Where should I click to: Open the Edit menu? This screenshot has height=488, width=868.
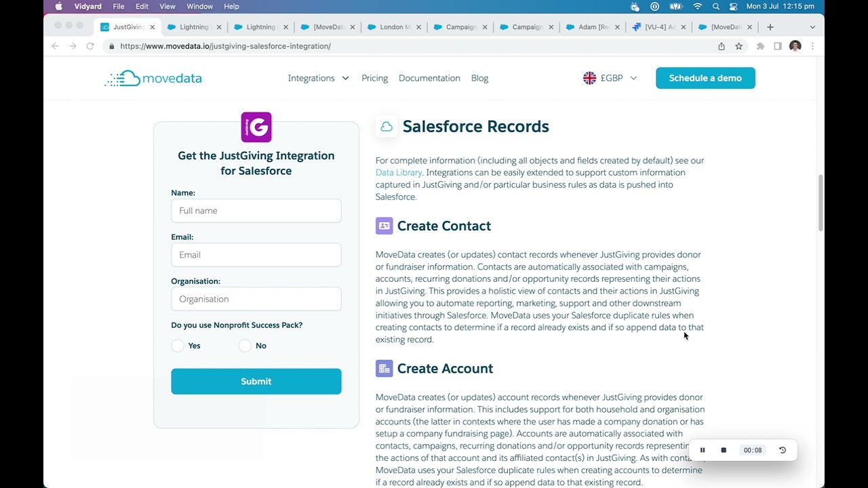click(x=142, y=6)
